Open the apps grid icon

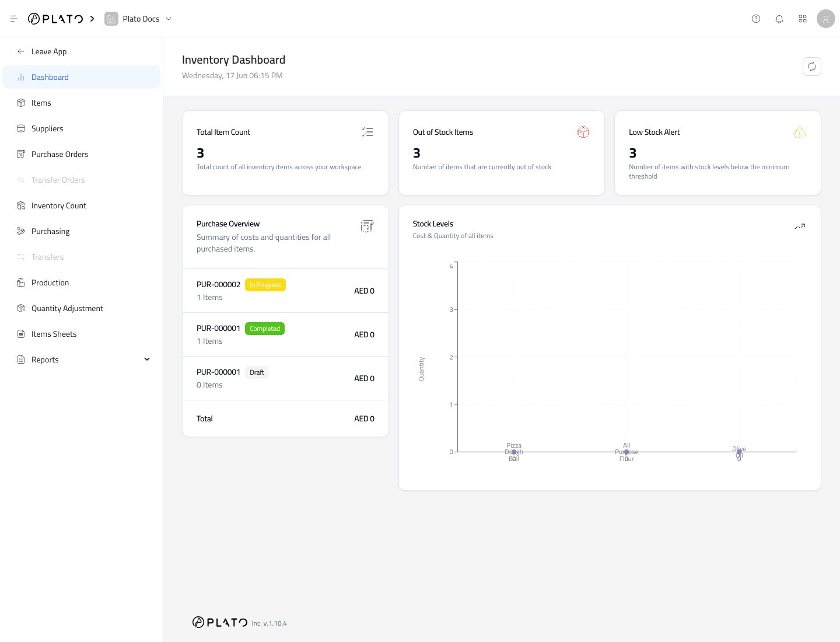(x=803, y=19)
